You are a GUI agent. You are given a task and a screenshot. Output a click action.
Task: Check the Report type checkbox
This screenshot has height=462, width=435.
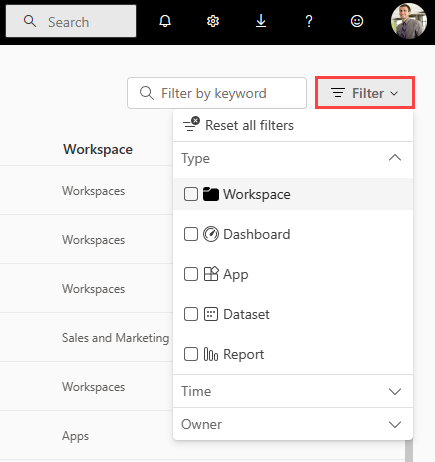point(191,354)
